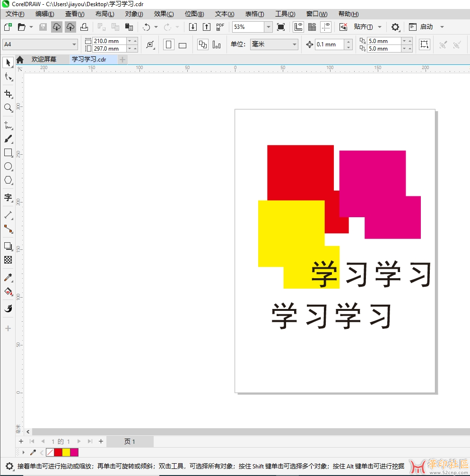470x476 pixels.
Task: Select the Rectangle tool
Action: [8, 152]
